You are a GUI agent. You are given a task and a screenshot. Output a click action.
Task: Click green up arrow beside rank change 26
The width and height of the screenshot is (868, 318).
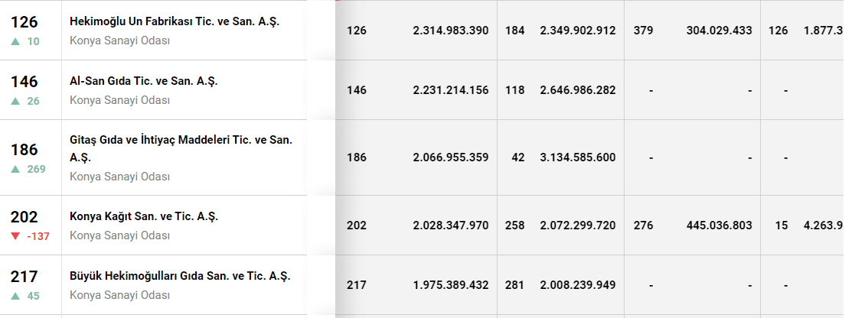[15, 101]
